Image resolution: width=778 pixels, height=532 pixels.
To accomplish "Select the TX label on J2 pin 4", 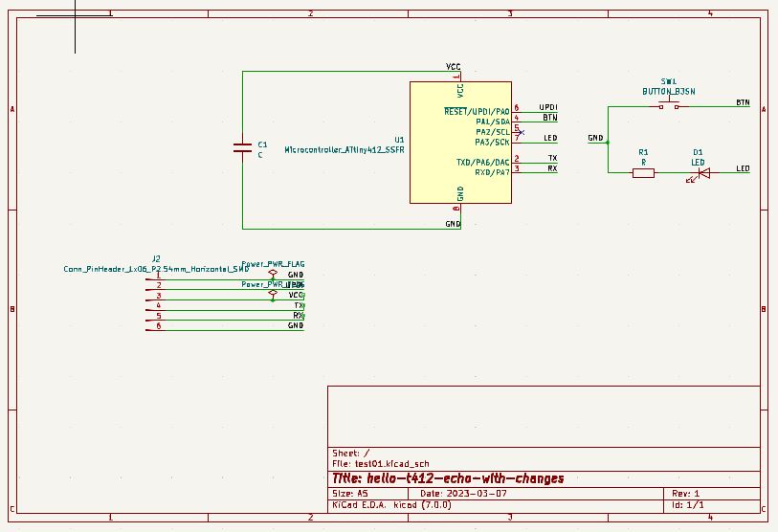I will pos(299,305).
